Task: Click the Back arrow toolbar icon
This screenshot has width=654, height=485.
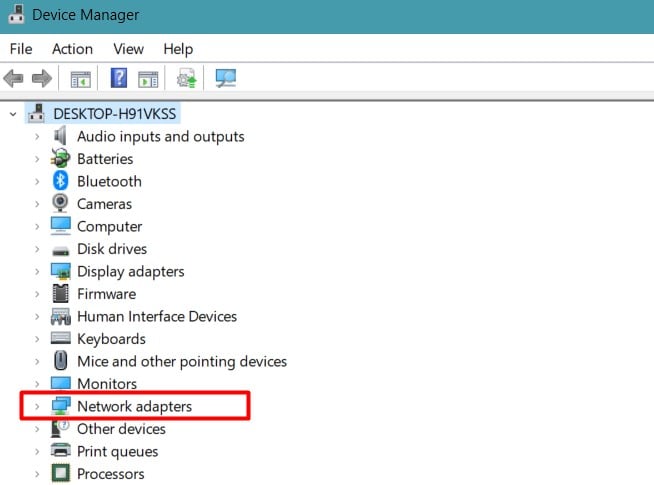Action: coord(13,78)
